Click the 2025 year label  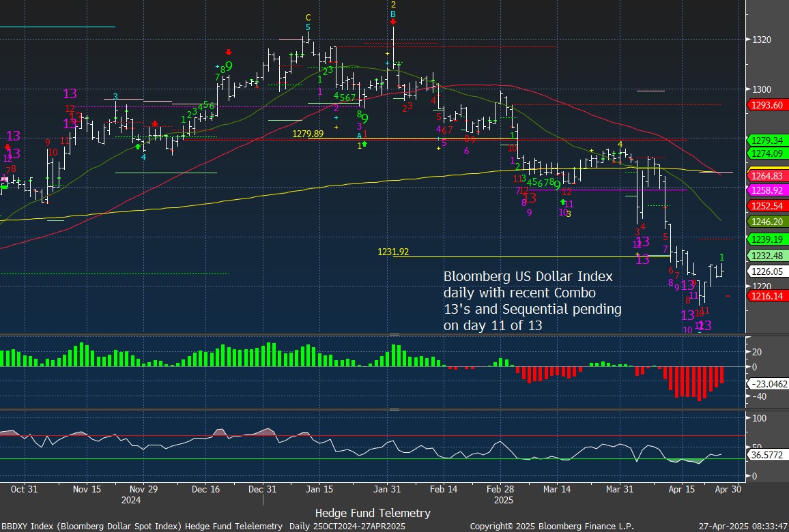point(503,501)
